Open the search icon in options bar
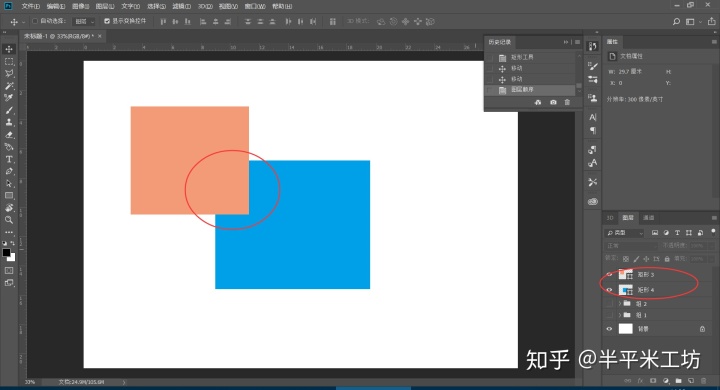 click(676, 22)
